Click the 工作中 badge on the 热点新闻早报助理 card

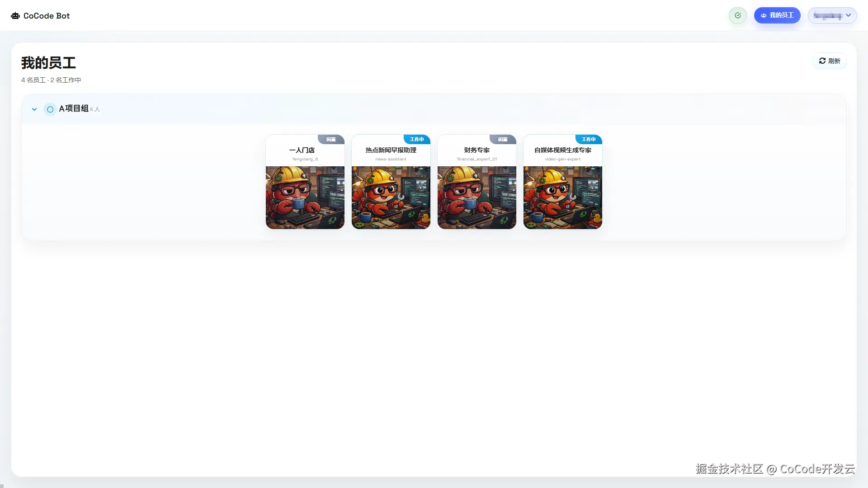click(417, 139)
